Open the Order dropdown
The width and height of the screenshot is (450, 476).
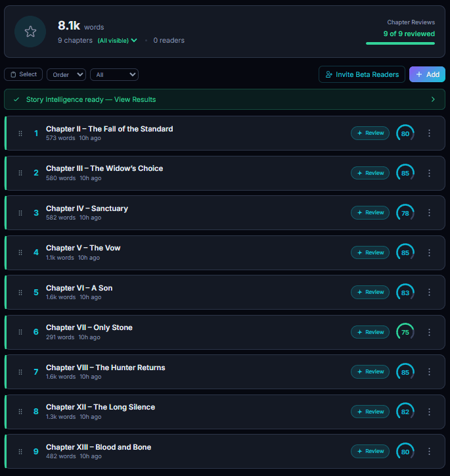66,75
